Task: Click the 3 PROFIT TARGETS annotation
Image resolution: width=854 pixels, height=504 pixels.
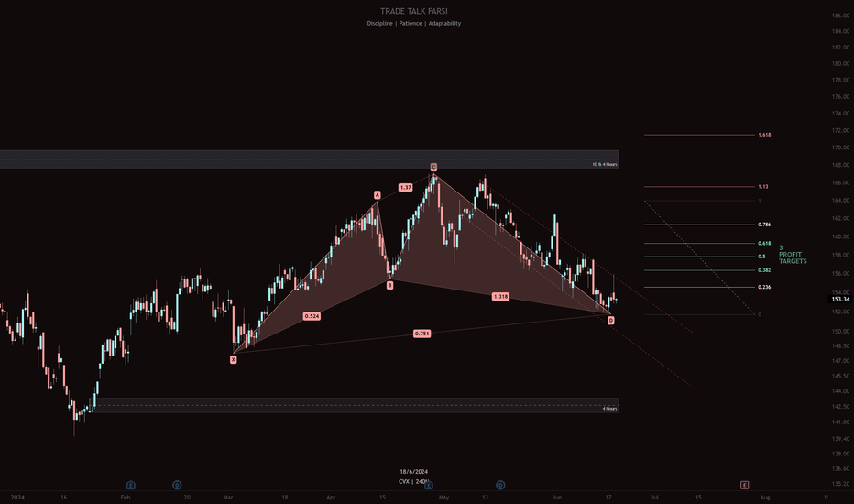Action: coord(793,255)
